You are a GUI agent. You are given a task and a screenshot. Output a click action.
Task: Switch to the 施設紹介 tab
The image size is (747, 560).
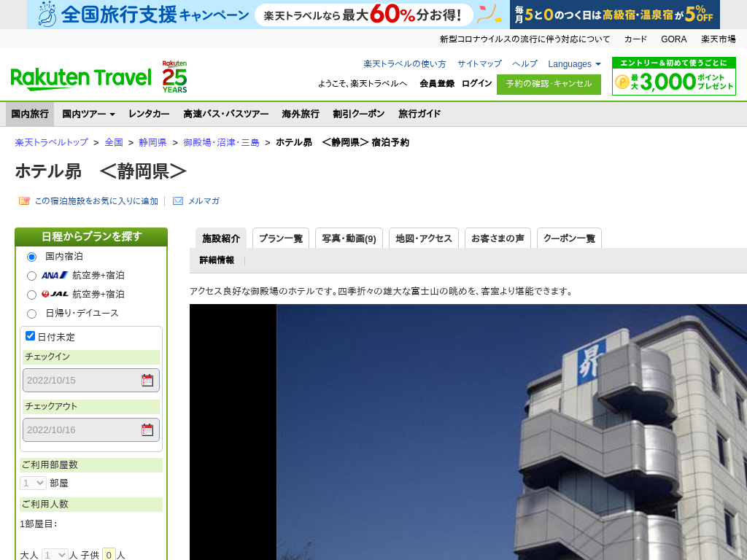(x=221, y=238)
